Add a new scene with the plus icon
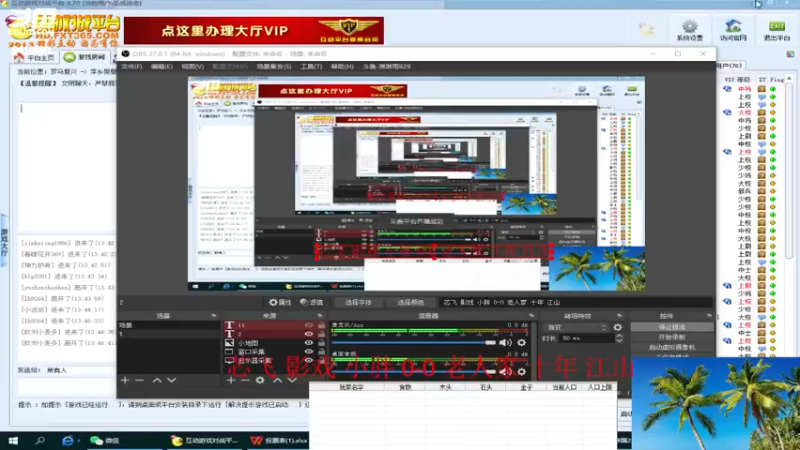This screenshot has width=800, height=450. click(125, 380)
